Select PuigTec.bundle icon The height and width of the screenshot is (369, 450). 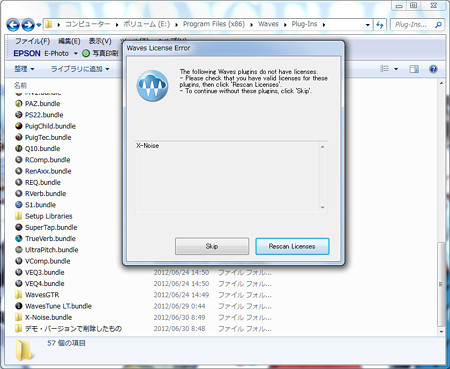pyautogui.click(x=19, y=137)
